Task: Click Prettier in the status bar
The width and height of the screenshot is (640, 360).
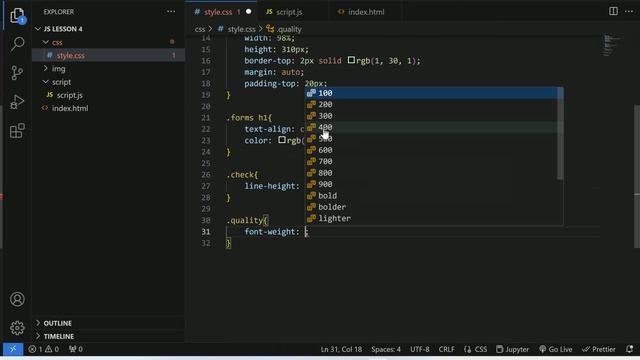Action: click(x=599, y=349)
